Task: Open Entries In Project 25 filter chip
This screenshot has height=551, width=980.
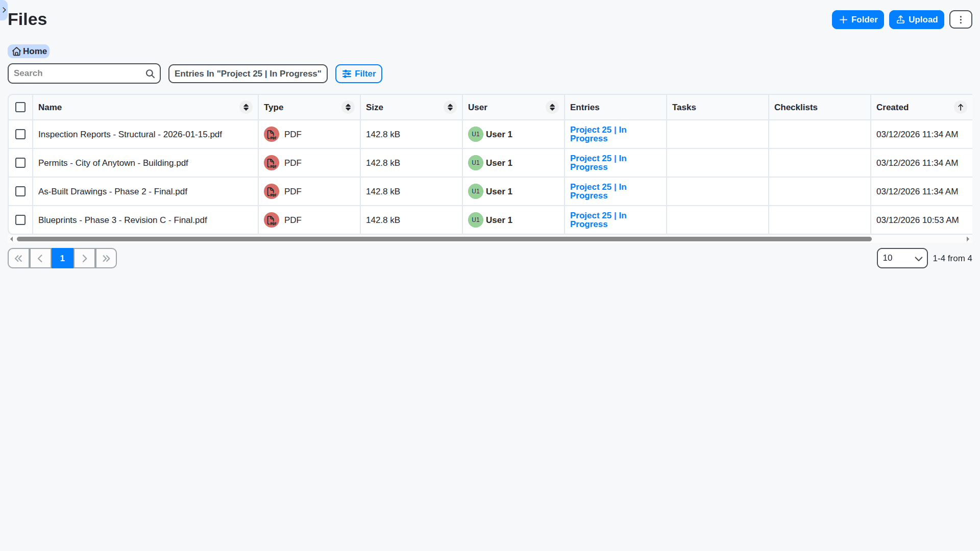Action: pos(248,74)
